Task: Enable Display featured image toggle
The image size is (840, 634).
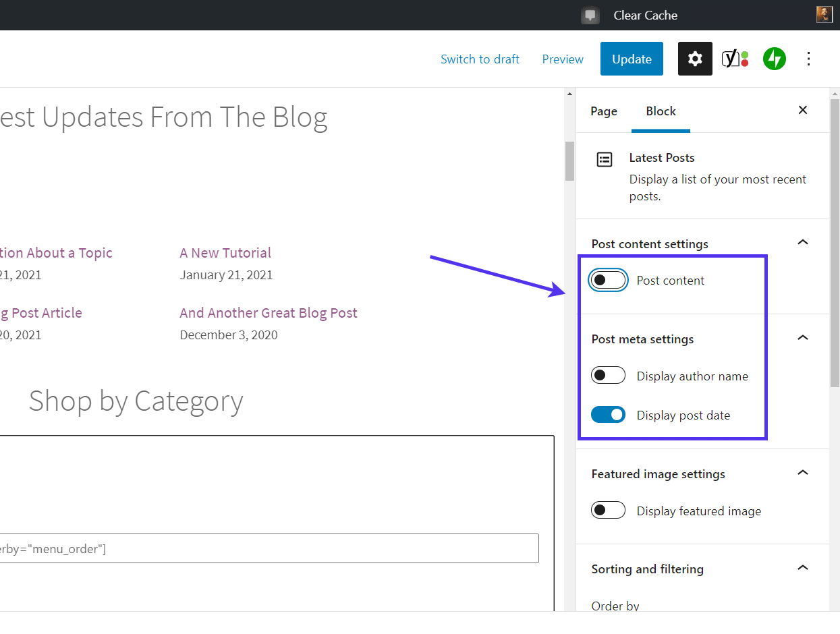Action: click(x=608, y=511)
